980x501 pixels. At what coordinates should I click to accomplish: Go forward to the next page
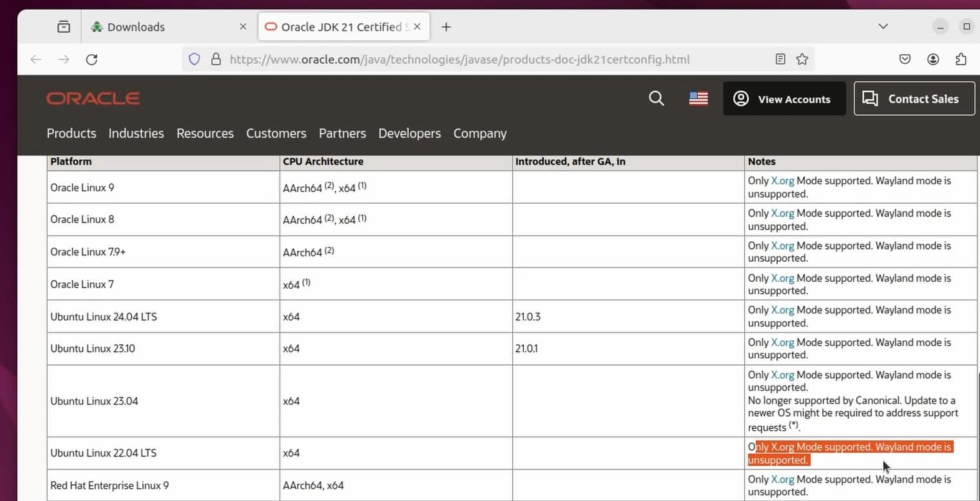click(x=64, y=59)
